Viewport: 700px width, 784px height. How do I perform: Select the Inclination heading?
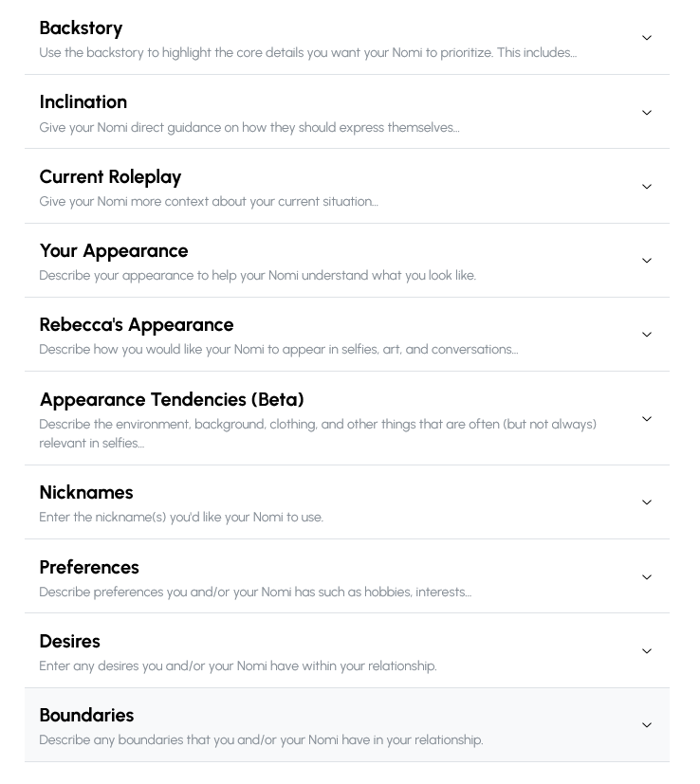(83, 102)
